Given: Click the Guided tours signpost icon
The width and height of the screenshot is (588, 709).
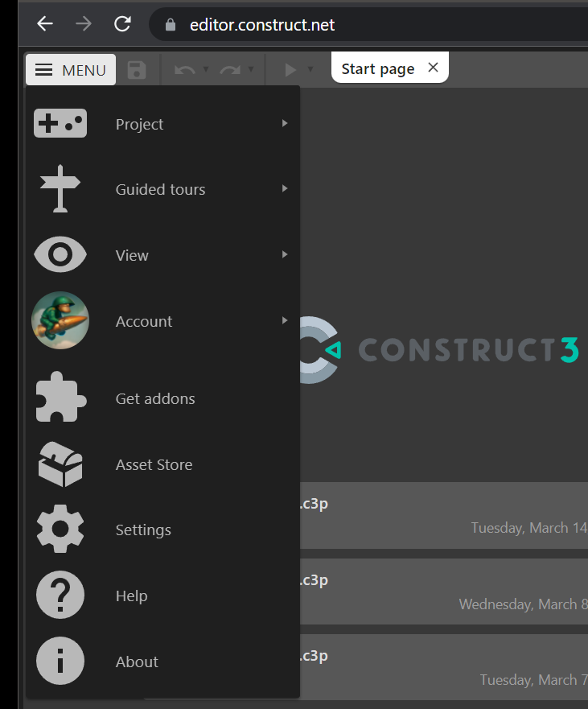Looking at the screenshot, I should coord(60,188).
